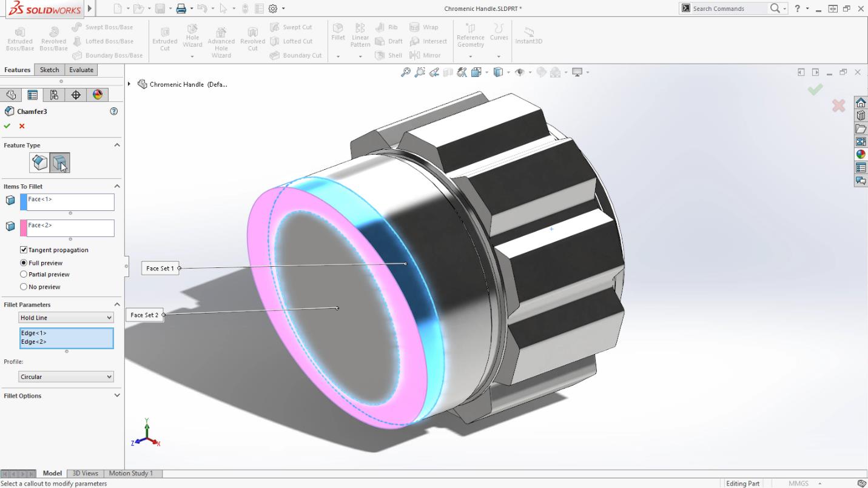Open the Motion Study 1 tab
The image size is (868, 488).
coord(131,473)
